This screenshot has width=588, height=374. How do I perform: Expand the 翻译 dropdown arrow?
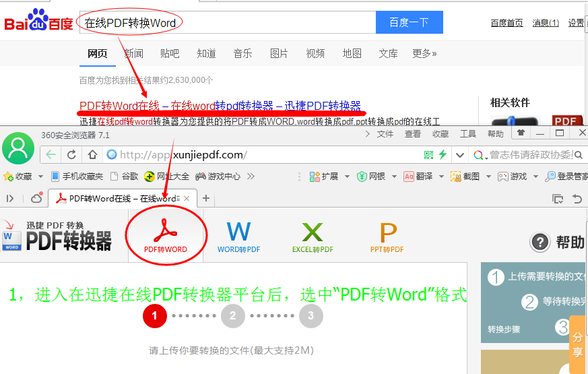441,177
